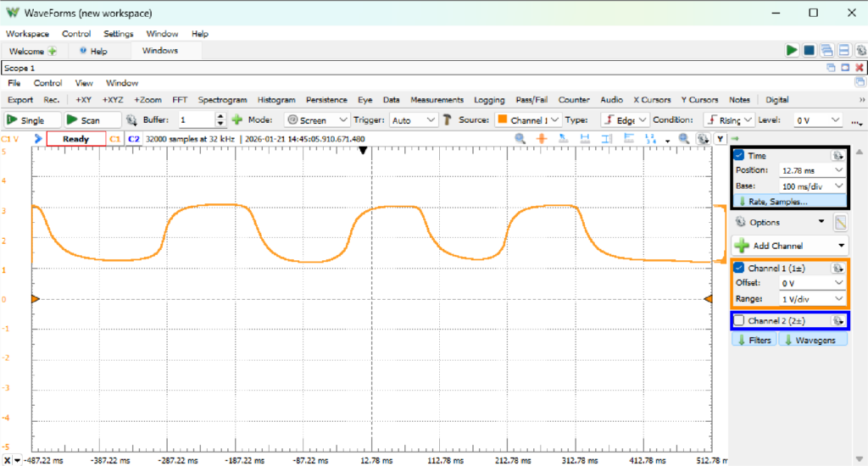Click the Stop square icon at top right
The width and height of the screenshot is (868, 466).
click(x=810, y=51)
